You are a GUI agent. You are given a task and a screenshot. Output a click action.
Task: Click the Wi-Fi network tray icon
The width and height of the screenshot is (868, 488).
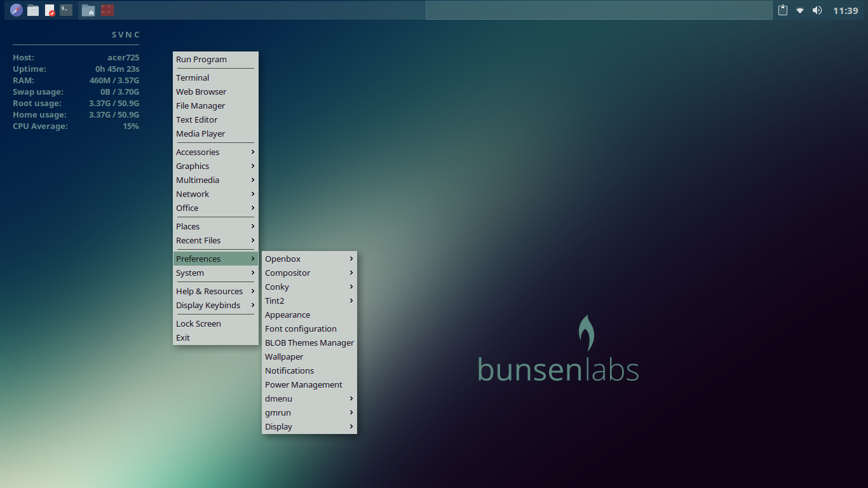tap(800, 11)
